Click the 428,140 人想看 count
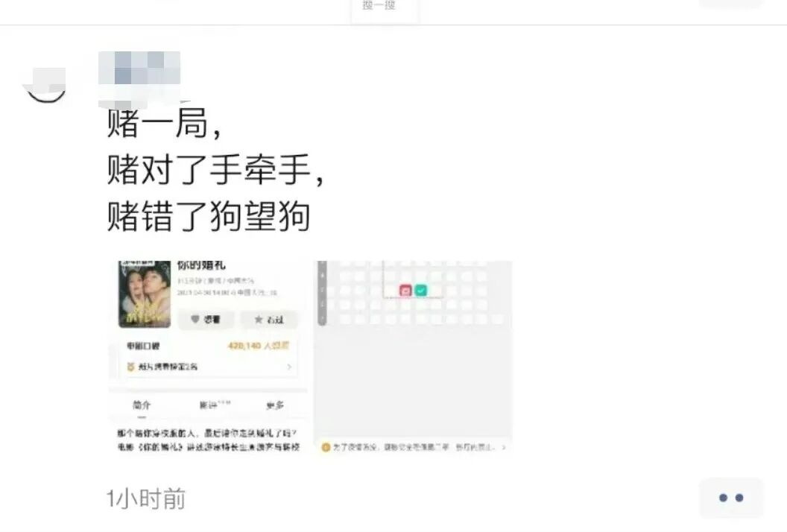The image size is (787, 532). tap(259, 346)
